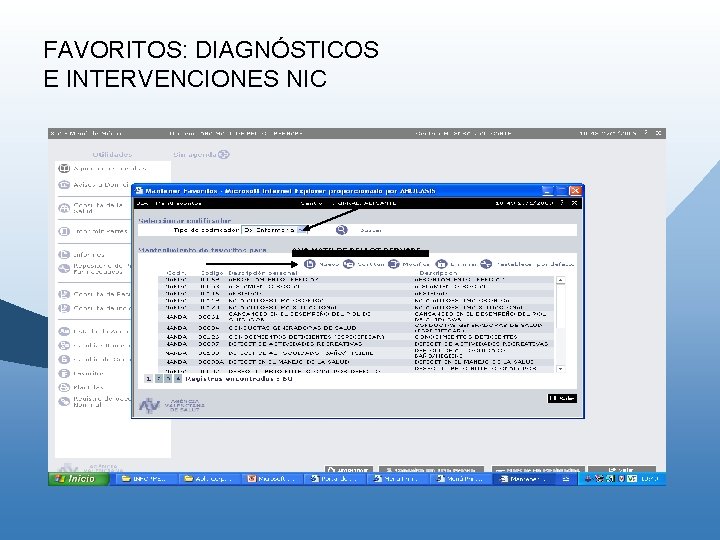
Task: Click the Sin agenda arrow icon
Action: pos(224,154)
